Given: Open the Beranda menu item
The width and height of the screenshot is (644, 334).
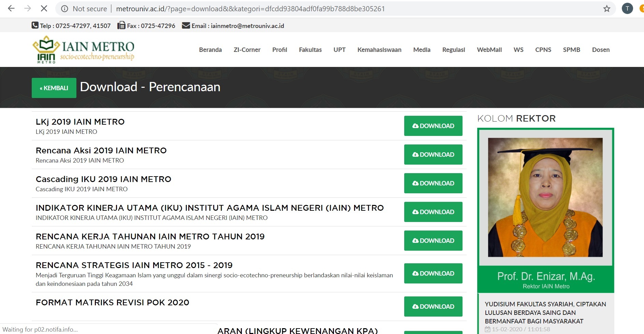Looking at the screenshot, I should (x=210, y=50).
